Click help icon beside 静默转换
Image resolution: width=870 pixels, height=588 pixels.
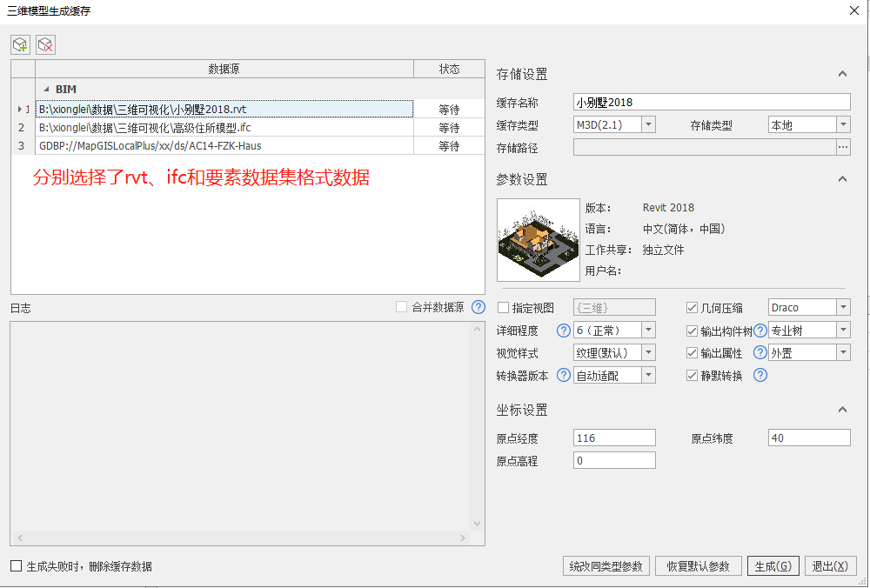coord(760,376)
